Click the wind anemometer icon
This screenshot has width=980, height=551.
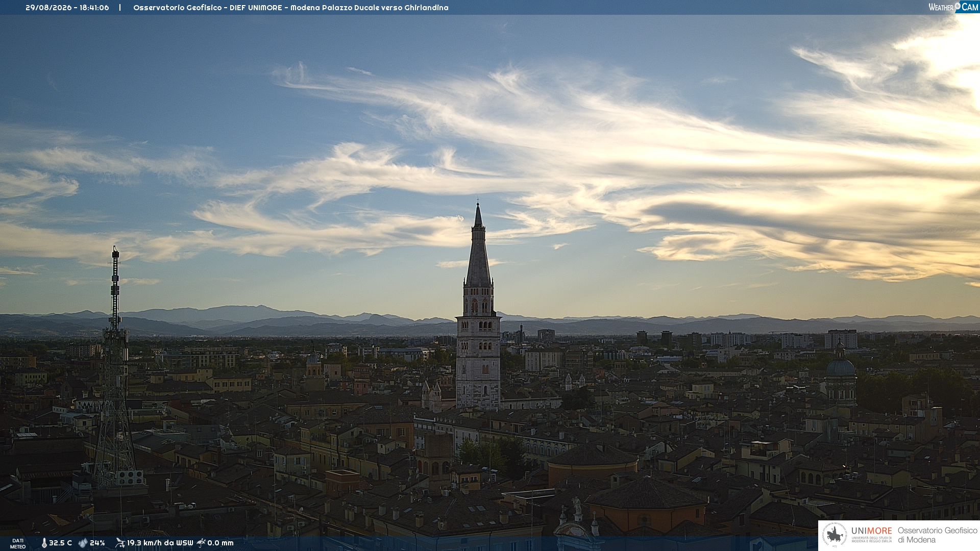pos(120,543)
